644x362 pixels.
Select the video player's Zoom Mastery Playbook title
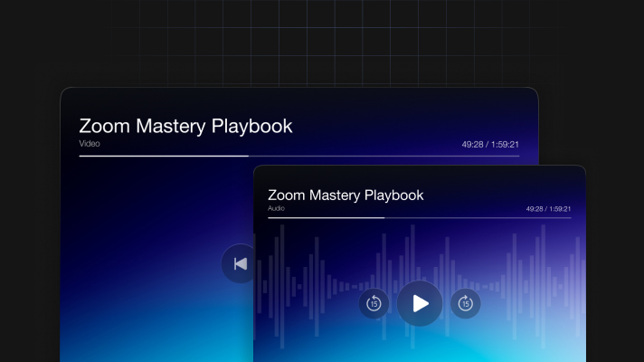pyautogui.click(x=185, y=126)
